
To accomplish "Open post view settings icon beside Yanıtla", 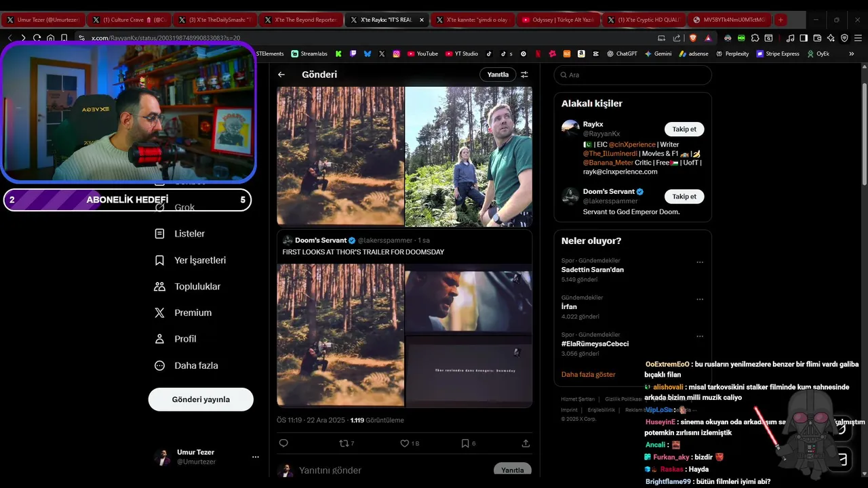I will pos(524,75).
